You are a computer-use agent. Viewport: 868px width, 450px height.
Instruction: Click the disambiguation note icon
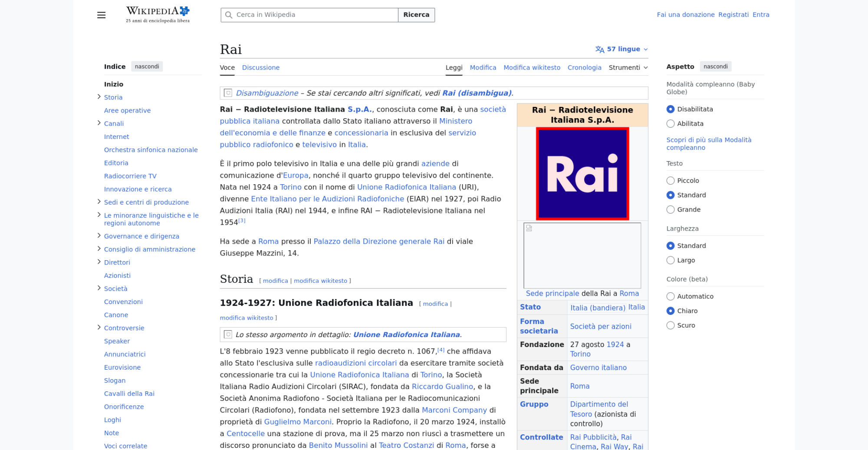[228, 93]
